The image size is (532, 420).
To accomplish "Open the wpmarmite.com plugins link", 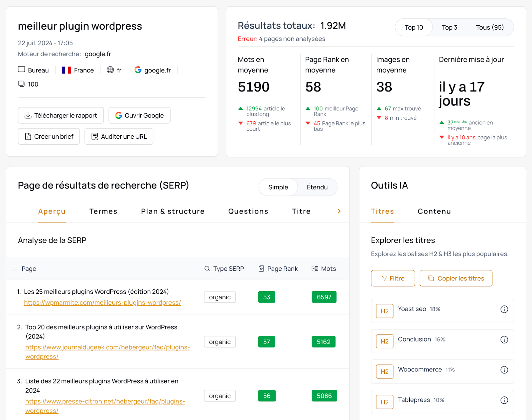I will tap(102, 303).
